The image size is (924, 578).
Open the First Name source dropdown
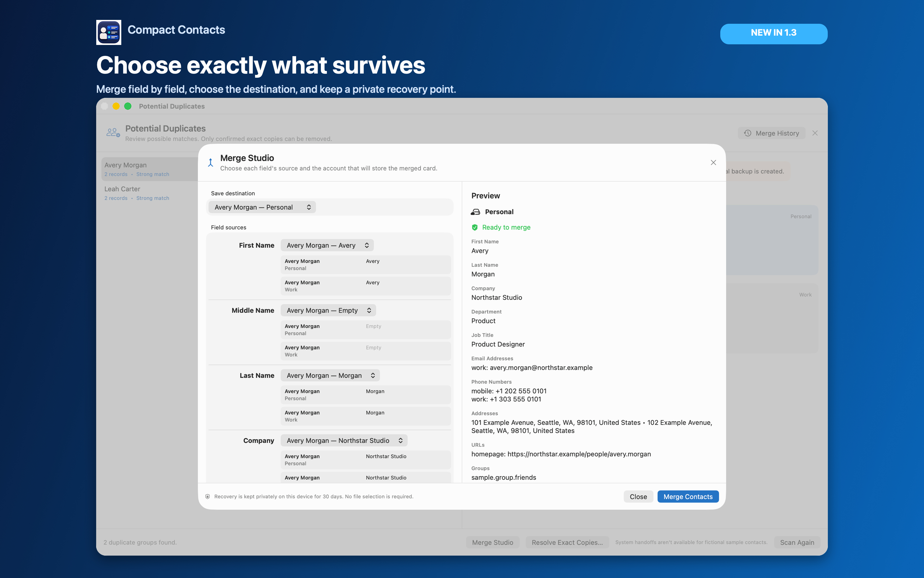point(327,245)
